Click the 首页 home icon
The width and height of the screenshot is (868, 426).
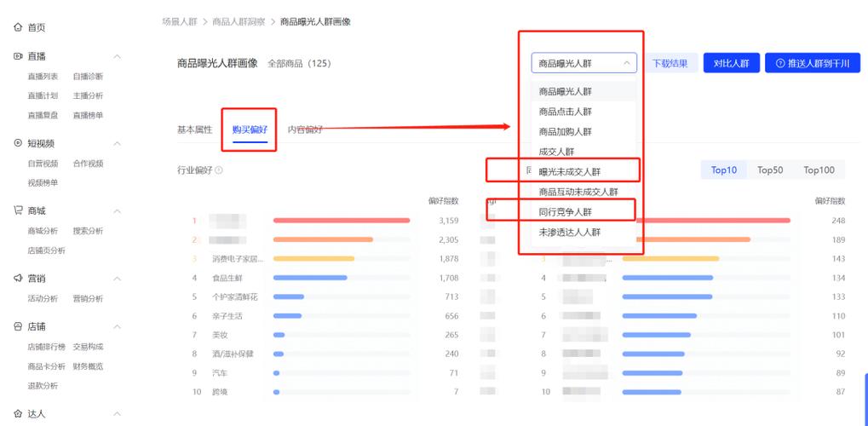click(18, 27)
